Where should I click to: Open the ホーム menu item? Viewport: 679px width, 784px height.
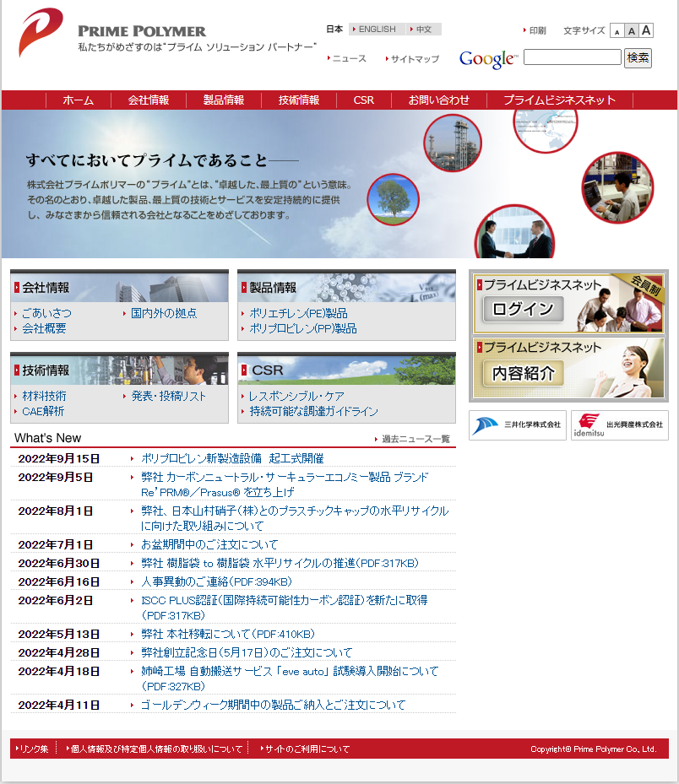point(78,100)
